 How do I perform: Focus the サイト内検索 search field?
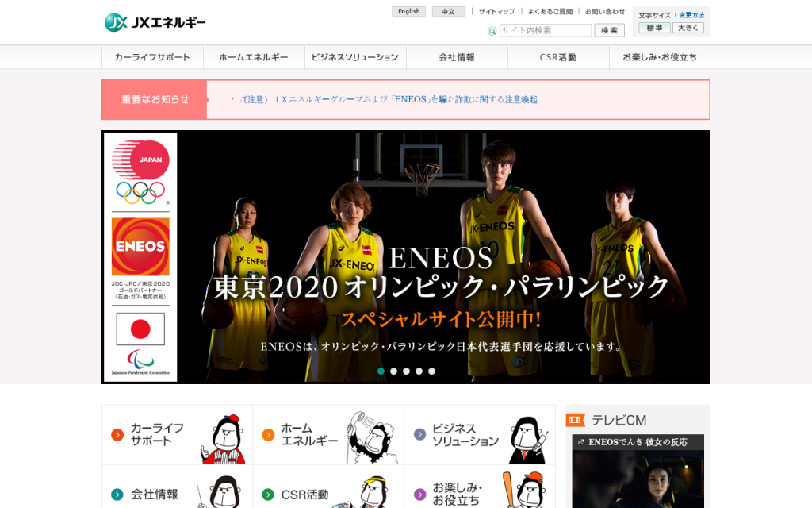click(x=546, y=31)
